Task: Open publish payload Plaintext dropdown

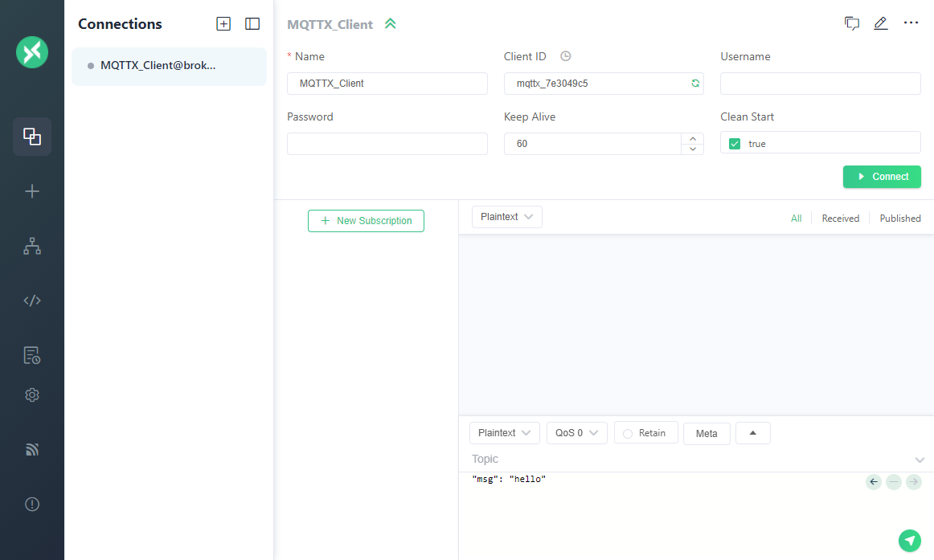Action: tap(505, 432)
